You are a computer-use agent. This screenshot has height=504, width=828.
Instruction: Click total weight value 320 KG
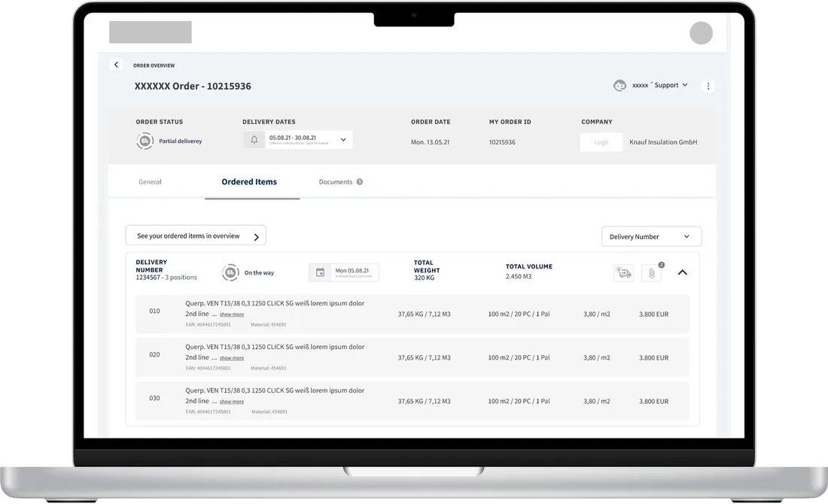pos(424,278)
